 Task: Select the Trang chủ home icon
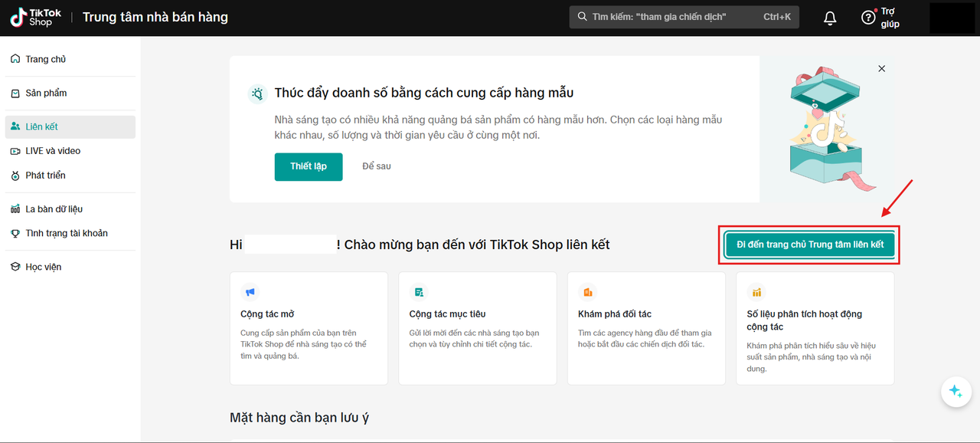[x=15, y=58]
